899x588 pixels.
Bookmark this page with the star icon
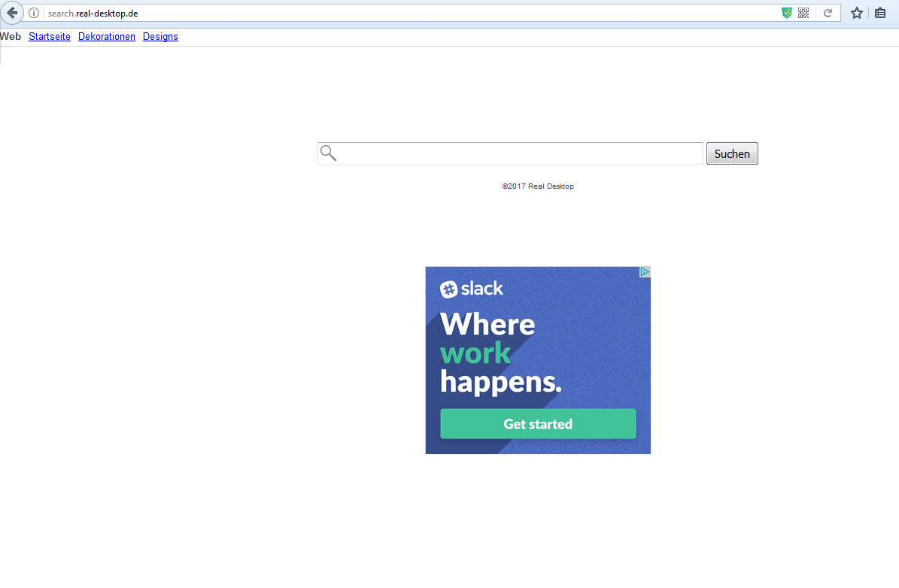[x=857, y=14]
